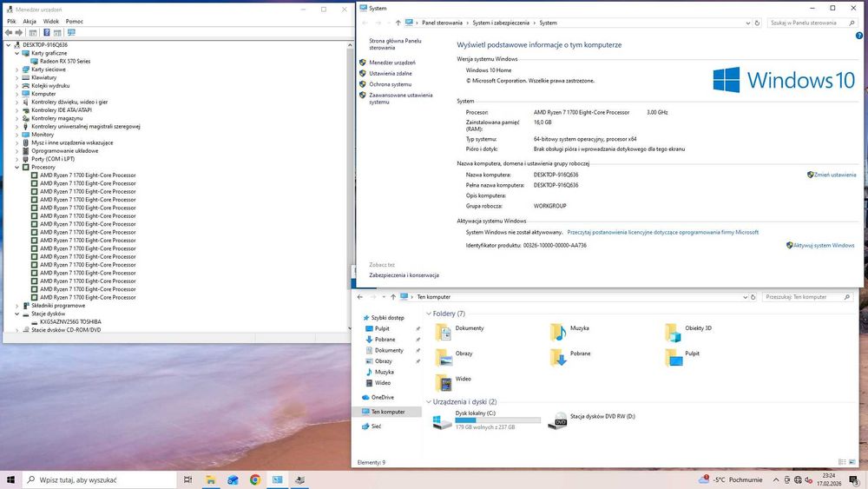Click the taskbar search box
Screen dimensions: 868x489
point(100,479)
